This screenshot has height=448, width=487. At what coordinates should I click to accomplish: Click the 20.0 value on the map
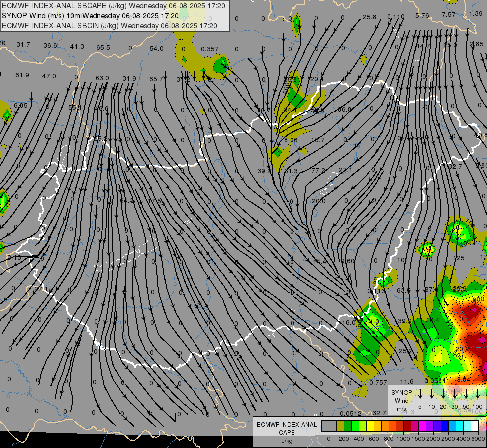(x=319, y=201)
